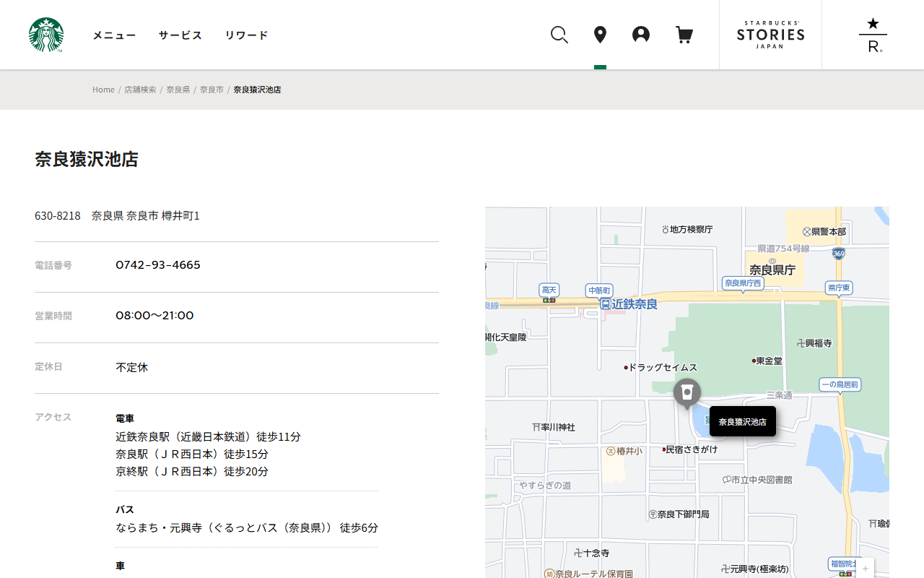
Task: Click the 近鉄奈良駅 徒歩11分 access line
Action: (208, 437)
